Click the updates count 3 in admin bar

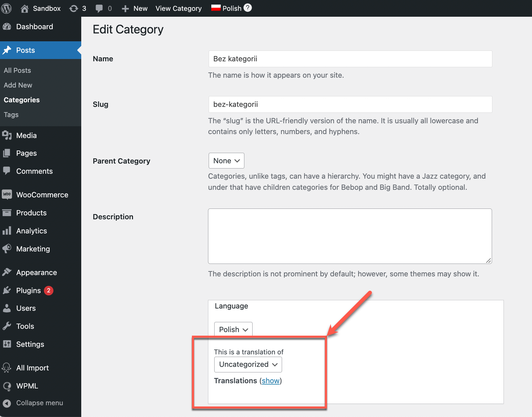click(x=84, y=9)
